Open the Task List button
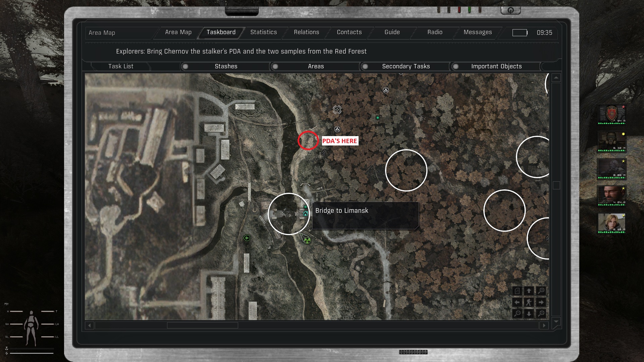The height and width of the screenshot is (362, 644). [121, 66]
